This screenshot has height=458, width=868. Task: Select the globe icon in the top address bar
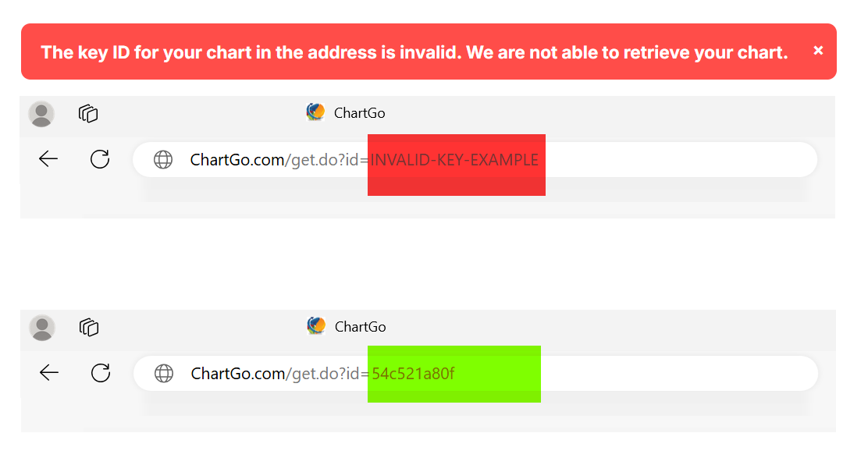point(164,159)
